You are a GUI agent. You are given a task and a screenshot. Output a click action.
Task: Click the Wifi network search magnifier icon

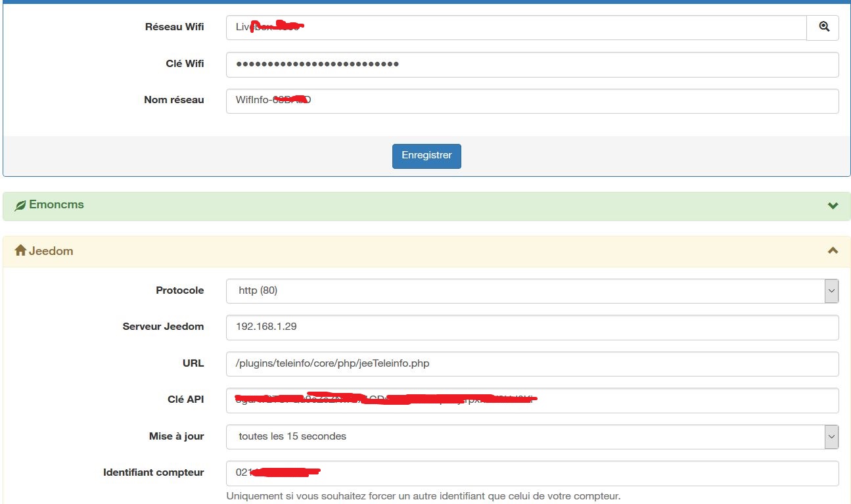coord(823,27)
